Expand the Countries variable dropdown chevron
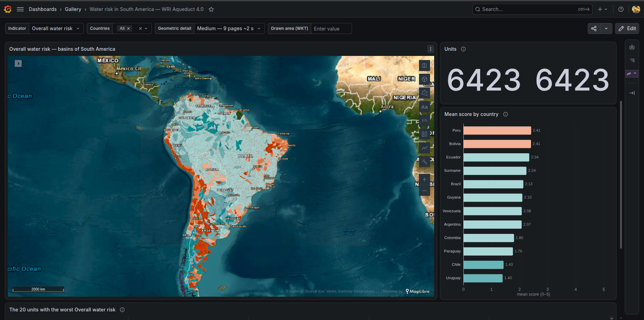 pyautogui.click(x=146, y=28)
